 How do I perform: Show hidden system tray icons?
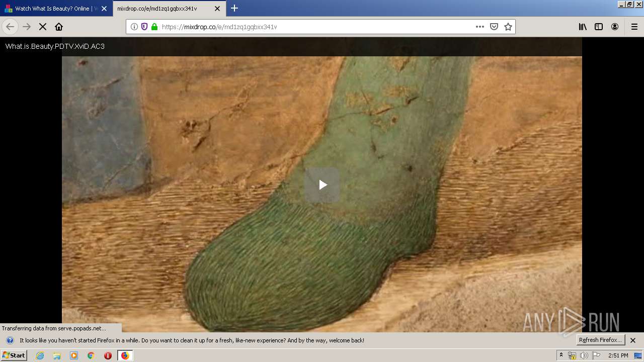561,355
